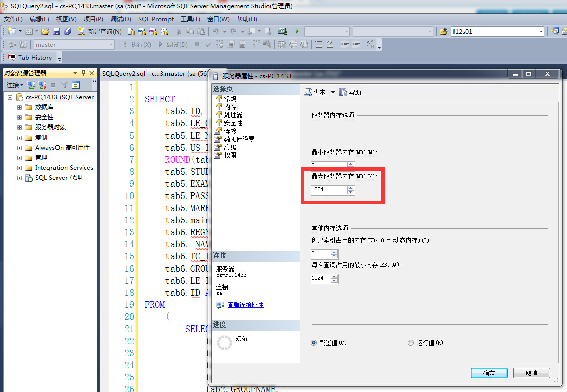Increase 最大服务器内存 with the up arrow
Image resolution: width=567 pixels, height=392 pixels.
click(351, 188)
